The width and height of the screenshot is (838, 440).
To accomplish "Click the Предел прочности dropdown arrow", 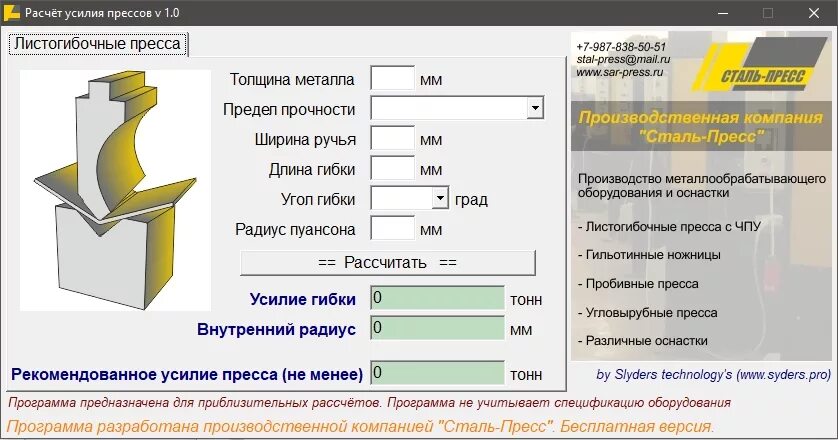I will 535,109.
